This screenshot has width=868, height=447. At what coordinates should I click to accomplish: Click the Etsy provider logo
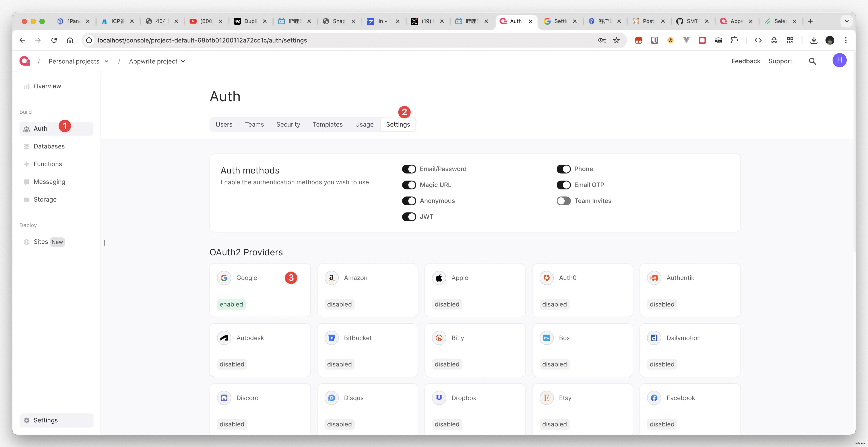(546, 398)
